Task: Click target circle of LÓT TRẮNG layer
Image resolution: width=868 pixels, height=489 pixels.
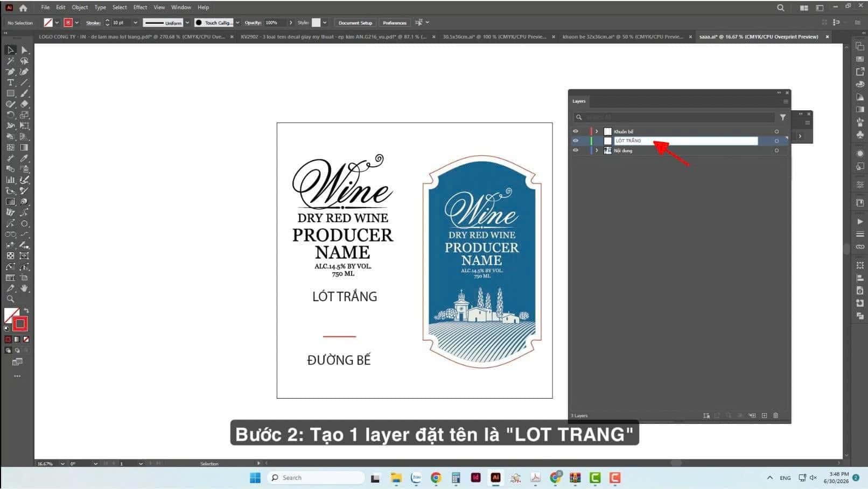Action: 776,141
